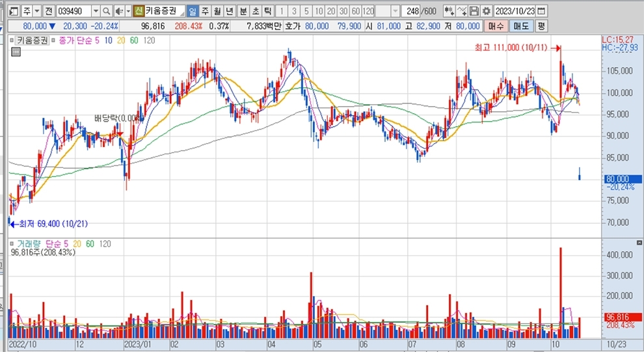Select monthly 월 chart period
The image size is (644, 352).
tap(217, 11)
